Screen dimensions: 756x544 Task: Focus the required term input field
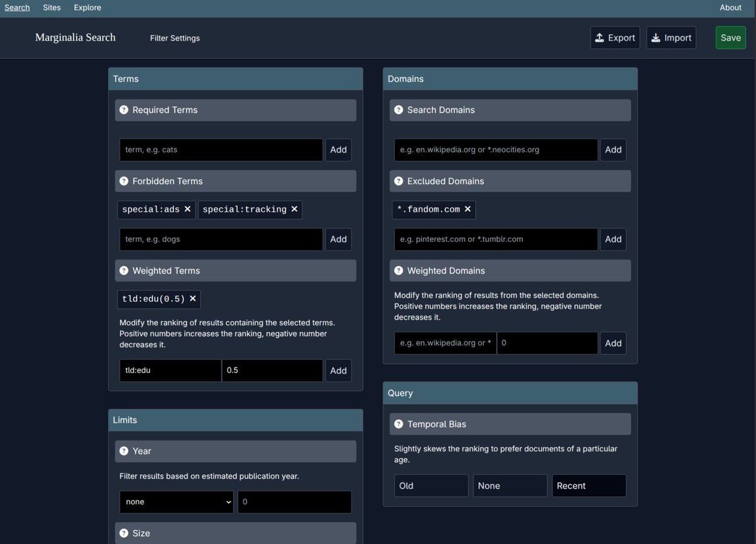click(221, 149)
